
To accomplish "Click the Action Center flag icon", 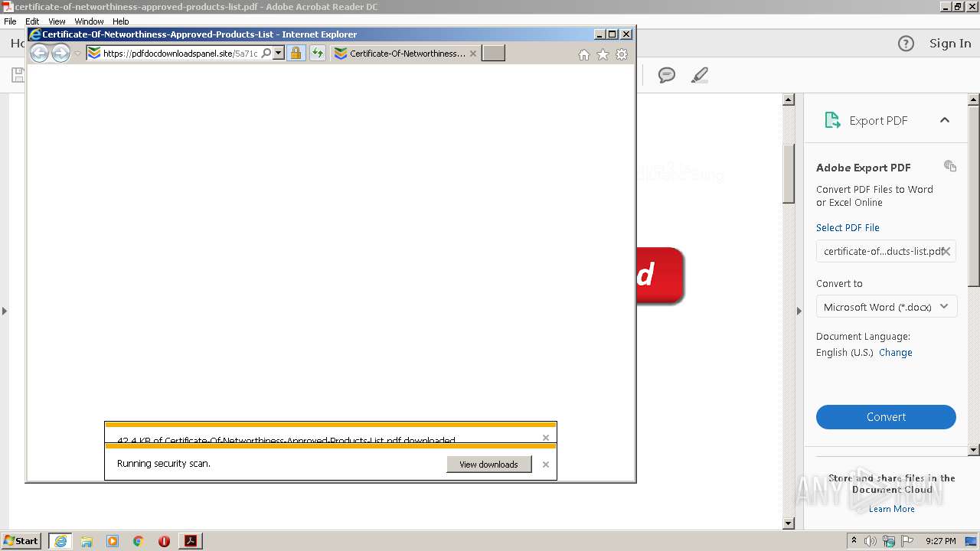I will point(907,541).
